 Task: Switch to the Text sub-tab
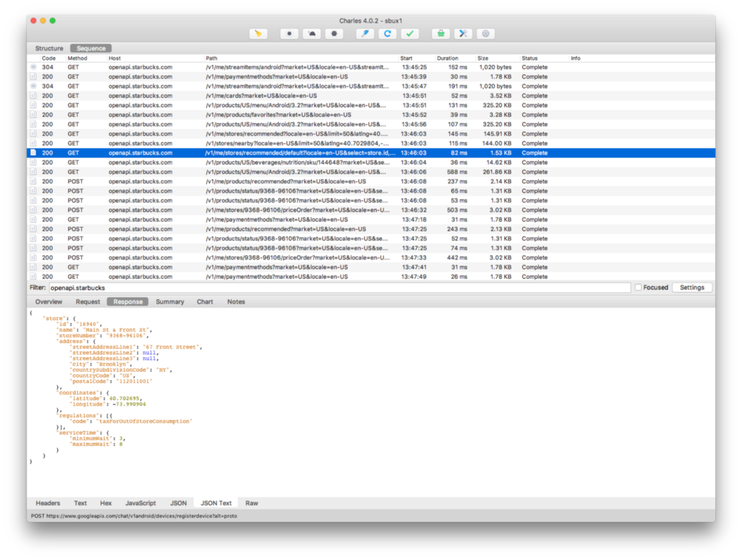click(80, 503)
